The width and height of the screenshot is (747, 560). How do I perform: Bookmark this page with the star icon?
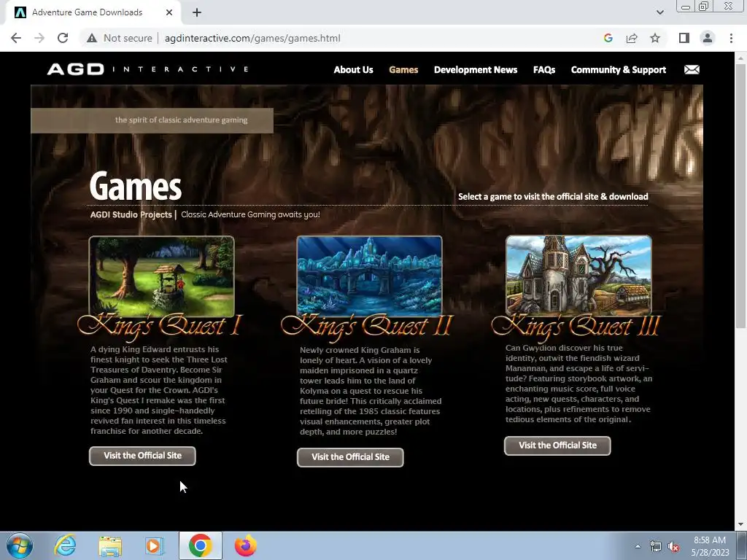[655, 38]
